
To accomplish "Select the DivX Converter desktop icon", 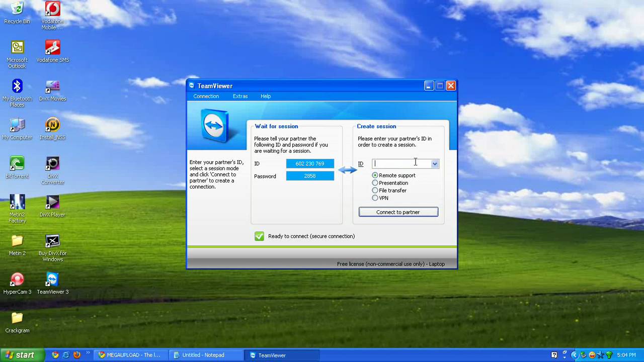I will pos(52,171).
